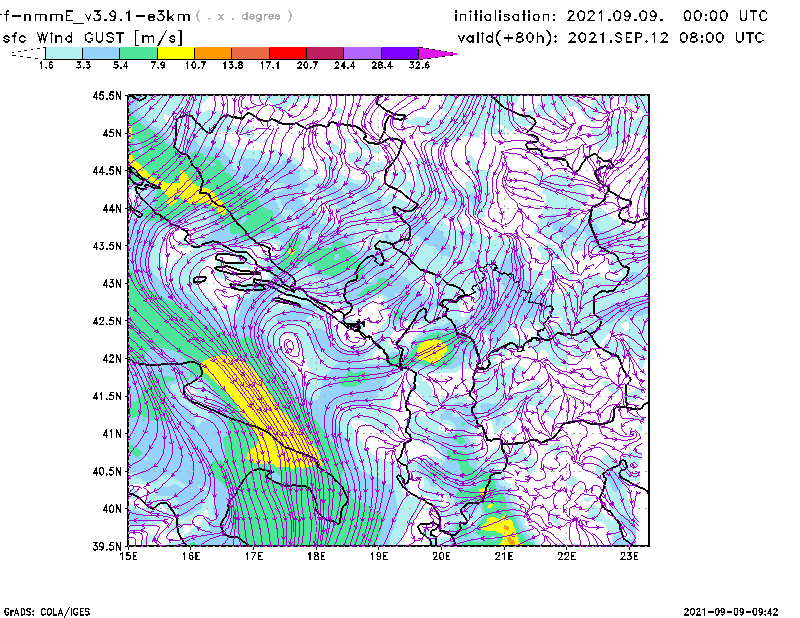800x618 pixels.
Task: Click the legend value 7.9
Action: 158,65
